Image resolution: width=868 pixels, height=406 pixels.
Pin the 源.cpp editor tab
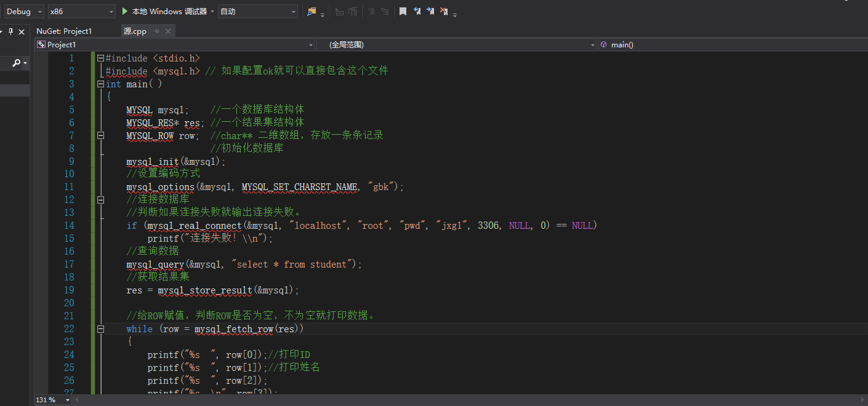tap(157, 31)
